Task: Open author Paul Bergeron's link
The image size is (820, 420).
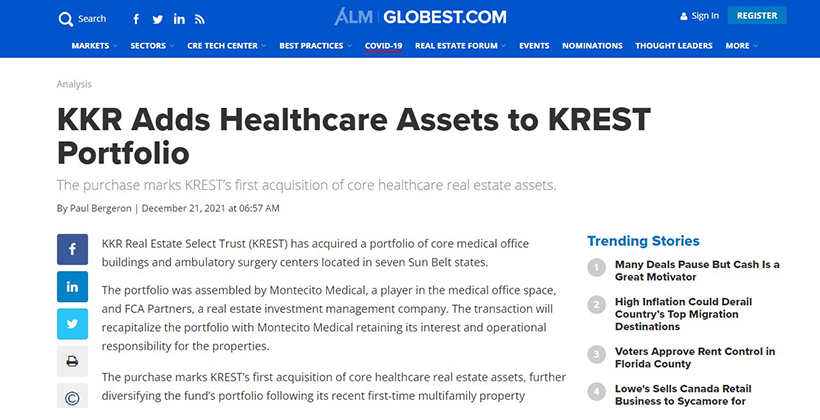Action: pos(100,208)
